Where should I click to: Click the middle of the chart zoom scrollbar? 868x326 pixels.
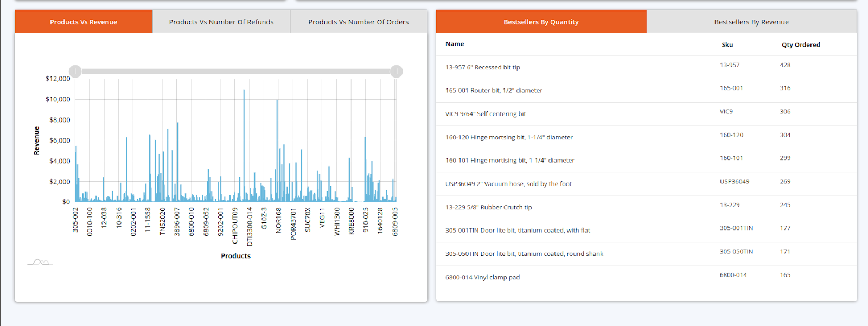(x=236, y=71)
